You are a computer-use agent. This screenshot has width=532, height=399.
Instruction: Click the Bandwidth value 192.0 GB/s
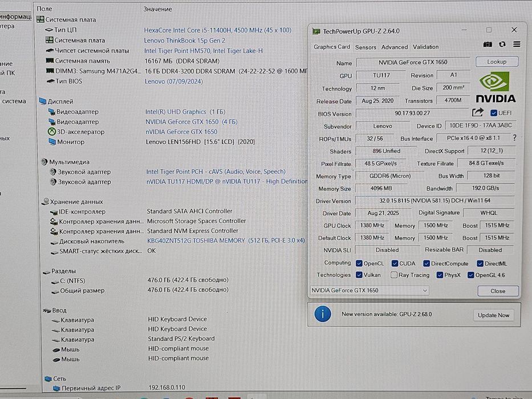coord(485,188)
